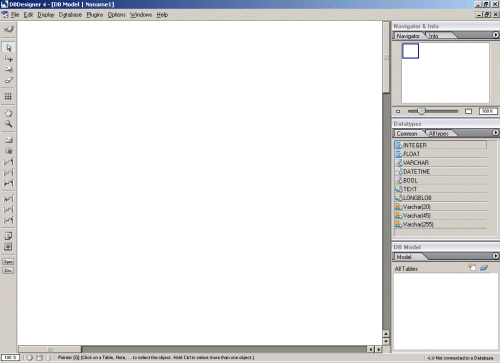
Task: Switch to the All types tab
Action: pos(438,133)
